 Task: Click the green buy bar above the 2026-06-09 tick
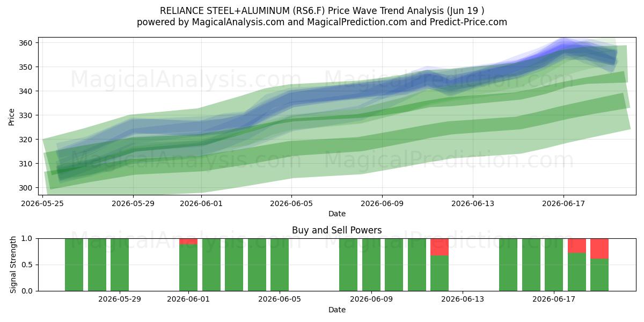[371, 265]
